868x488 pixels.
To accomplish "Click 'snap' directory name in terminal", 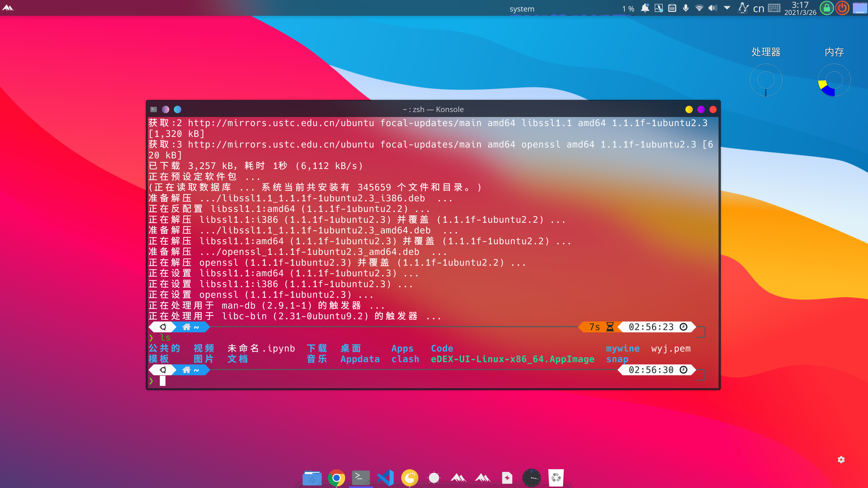I will pos(617,359).
